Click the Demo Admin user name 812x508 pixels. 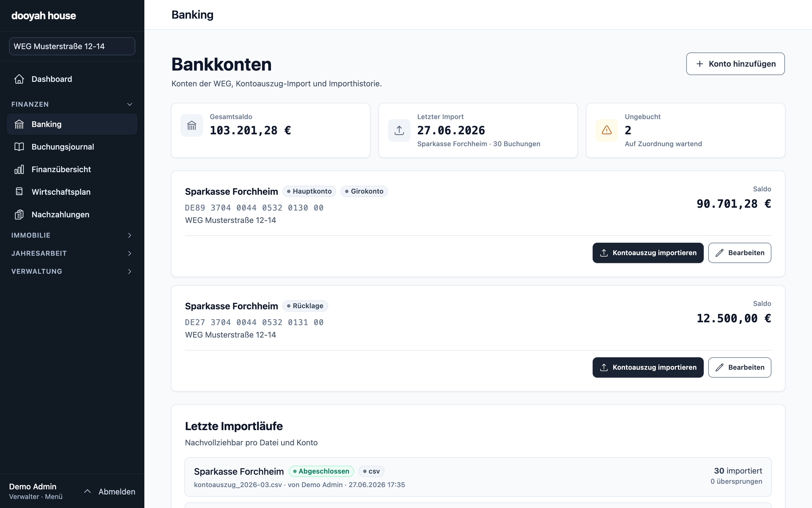[x=32, y=487]
